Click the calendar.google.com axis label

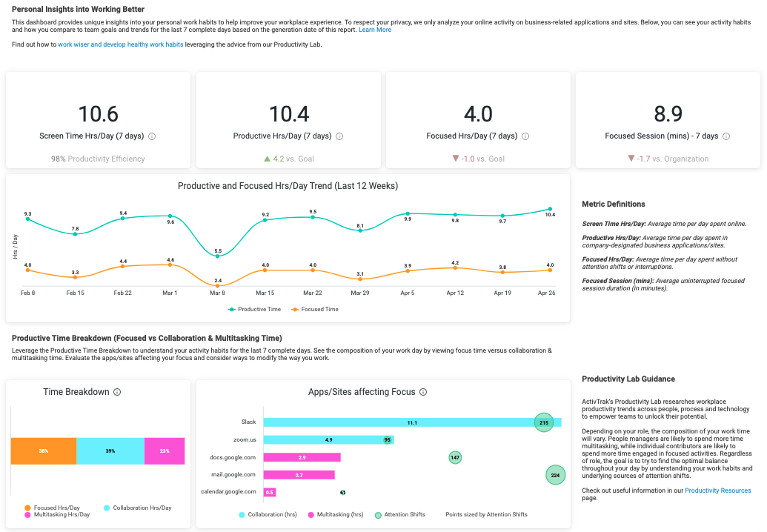(x=228, y=491)
